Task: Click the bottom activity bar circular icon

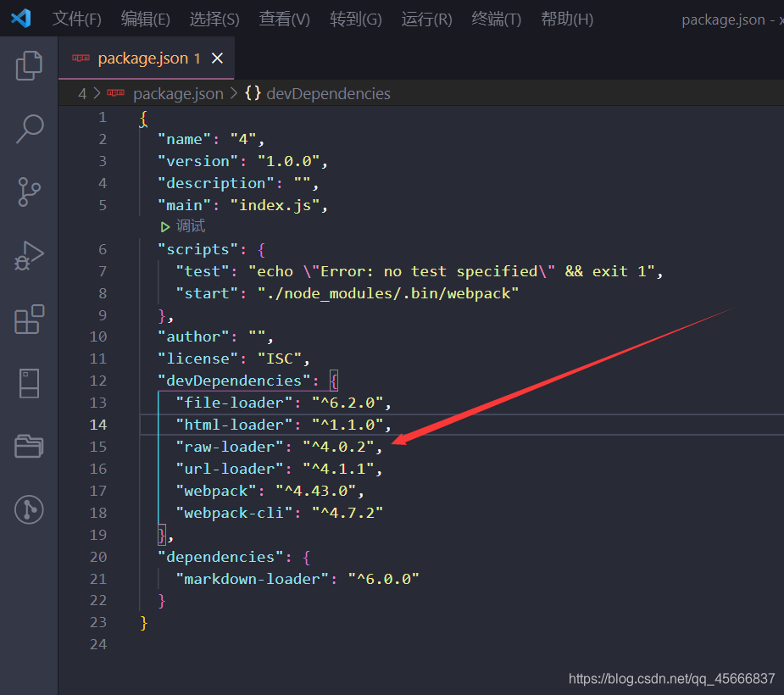Action: [29, 510]
